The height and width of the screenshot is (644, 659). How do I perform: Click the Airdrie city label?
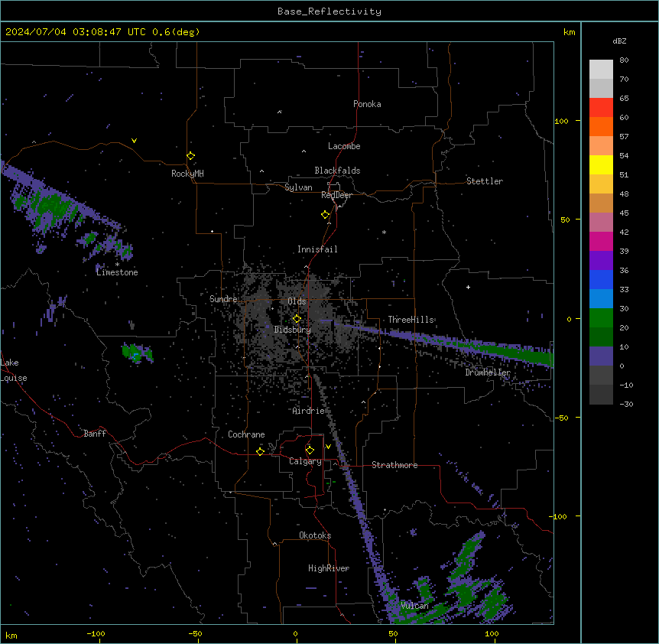coord(309,411)
